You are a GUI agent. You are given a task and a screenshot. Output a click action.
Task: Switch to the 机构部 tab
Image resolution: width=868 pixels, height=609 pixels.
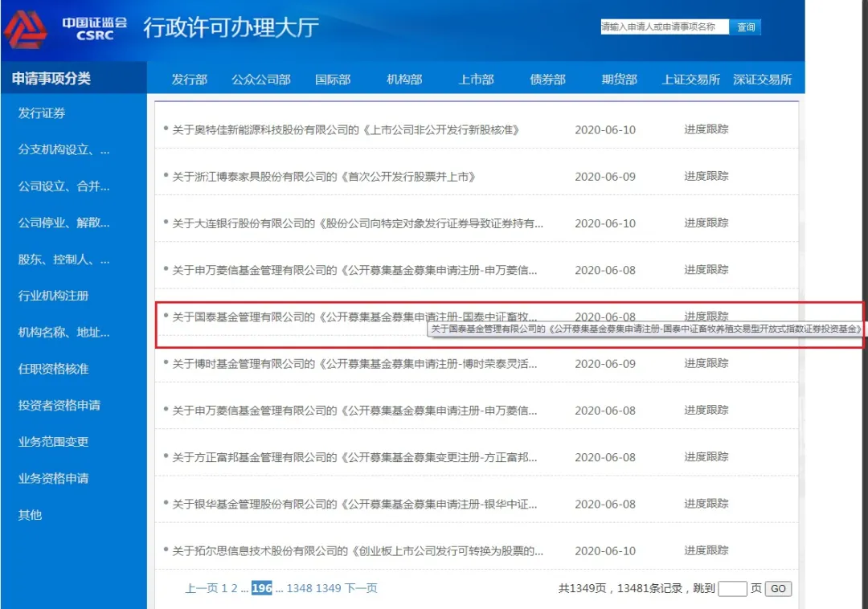point(404,80)
